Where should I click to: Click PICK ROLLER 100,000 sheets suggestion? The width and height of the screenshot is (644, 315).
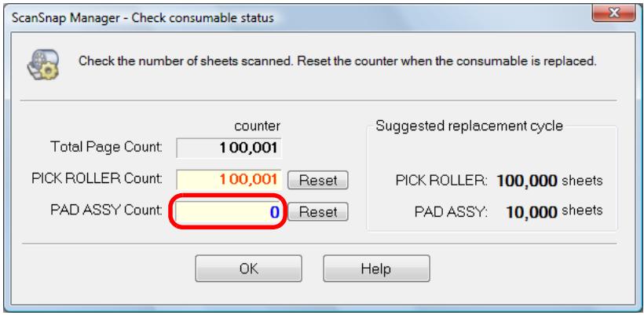[x=499, y=180]
